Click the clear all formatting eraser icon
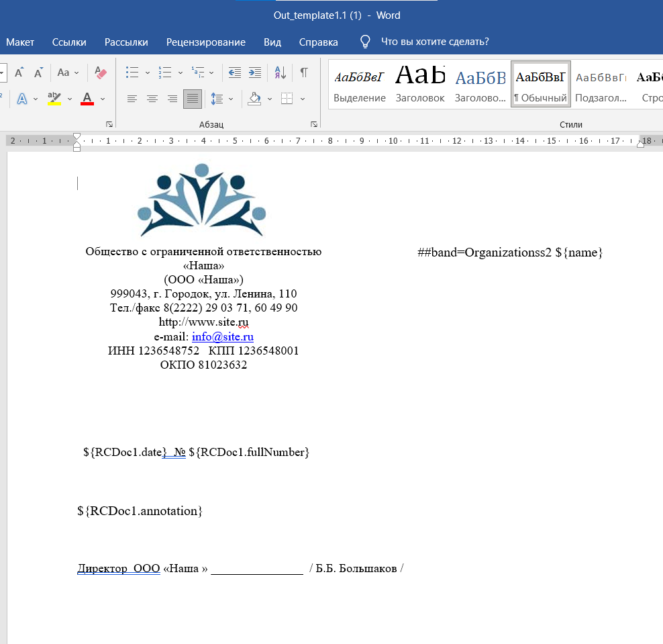The width and height of the screenshot is (663, 644). point(101,73)
